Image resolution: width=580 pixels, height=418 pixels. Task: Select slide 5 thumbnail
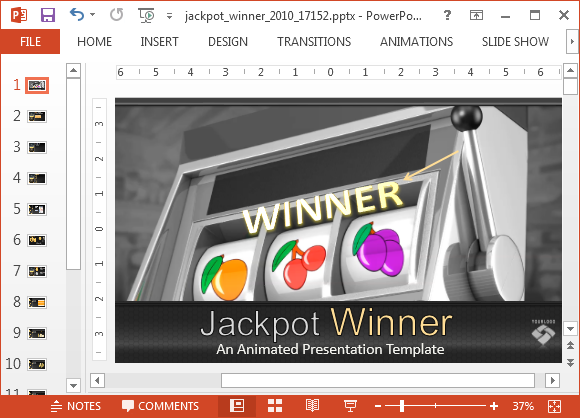click(x=37, y=209)
